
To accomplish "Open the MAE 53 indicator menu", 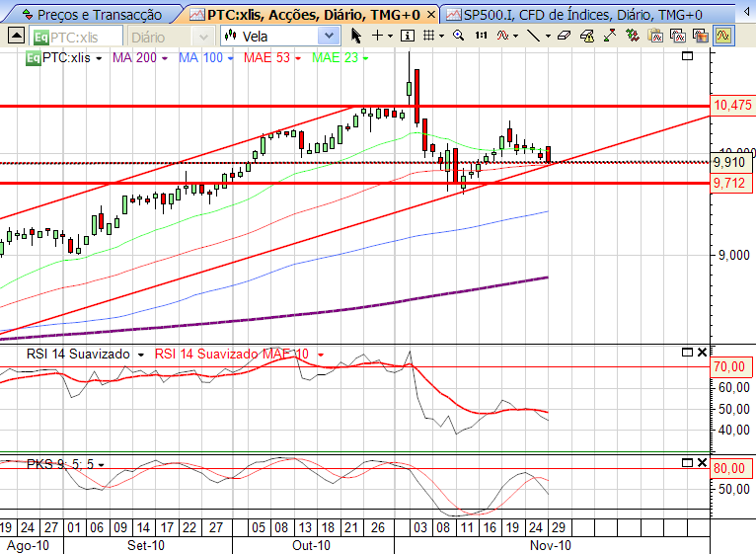I will 298,58.
